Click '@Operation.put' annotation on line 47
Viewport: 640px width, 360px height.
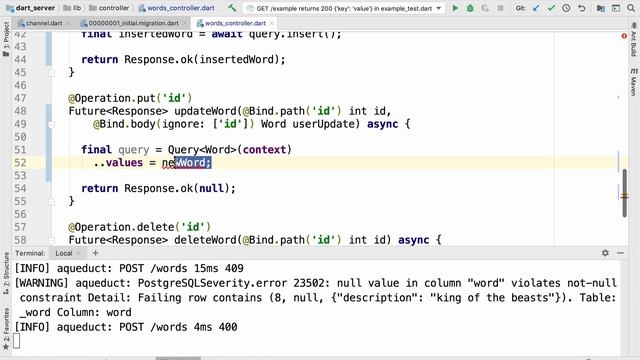(x=111, y=98)
